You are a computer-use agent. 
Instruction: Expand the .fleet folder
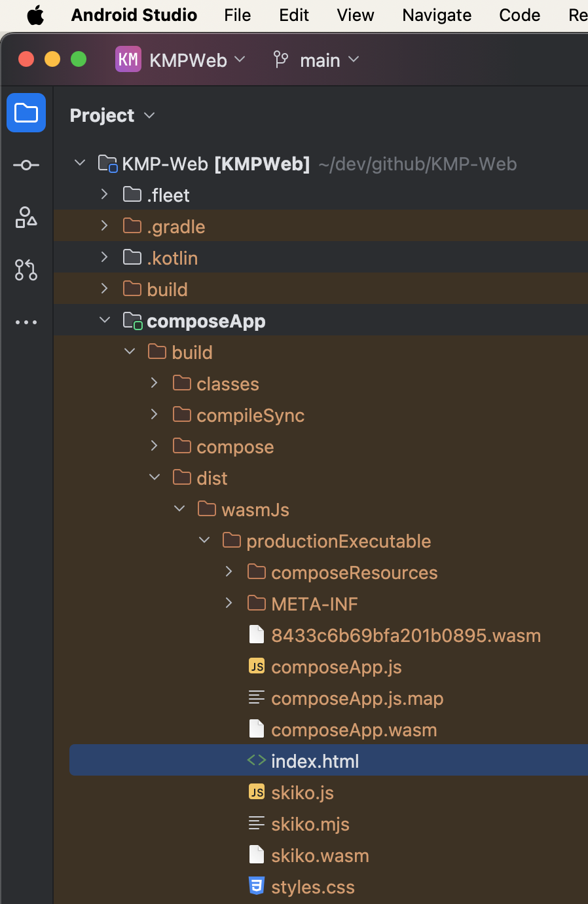pyautogui.click(x=104, y=194)
